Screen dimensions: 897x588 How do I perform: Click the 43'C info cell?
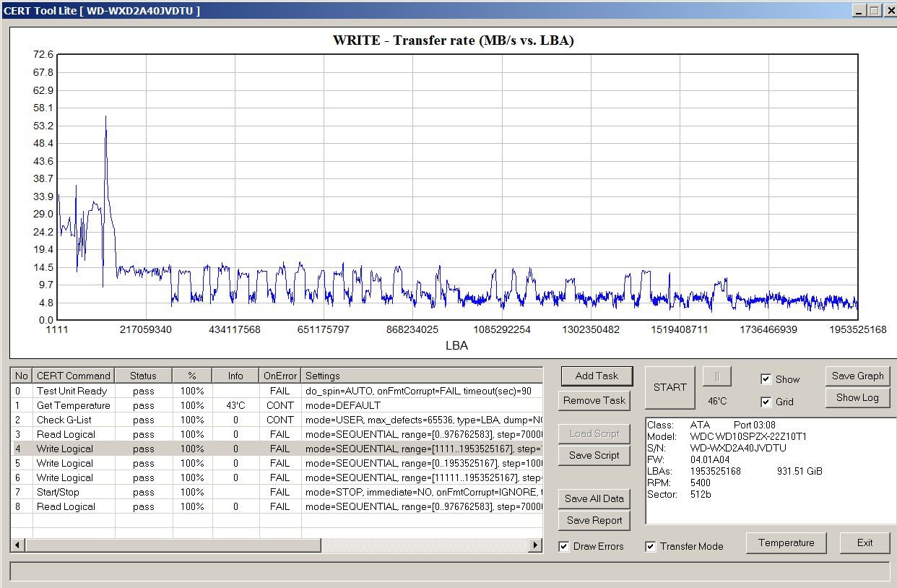pyautogui.click(x=235, y=405)
